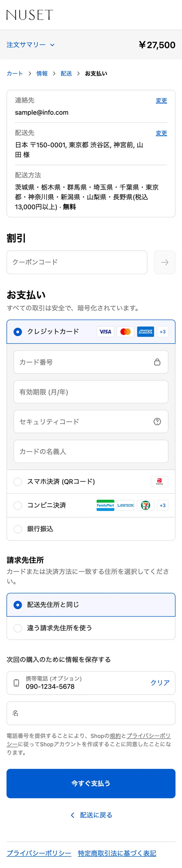This screenshot has height=868, width=182.
Task: Select 銀行振込 payment option
Action: 18,529
